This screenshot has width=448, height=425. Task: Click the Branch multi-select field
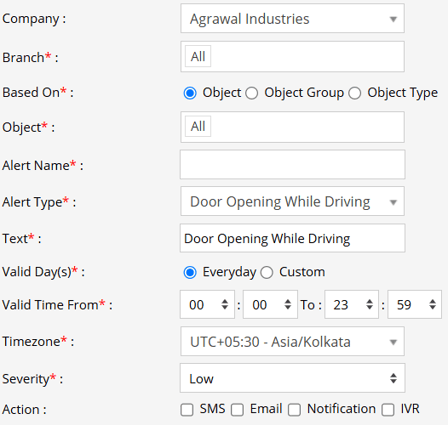[x=292, y=57]
